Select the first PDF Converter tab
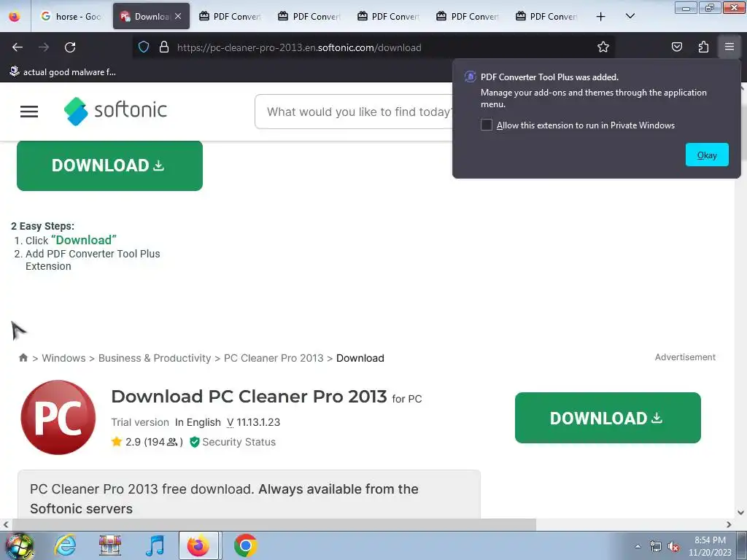Image resolution: width=747 pixels, height=560 pixels. coord(230,17)
